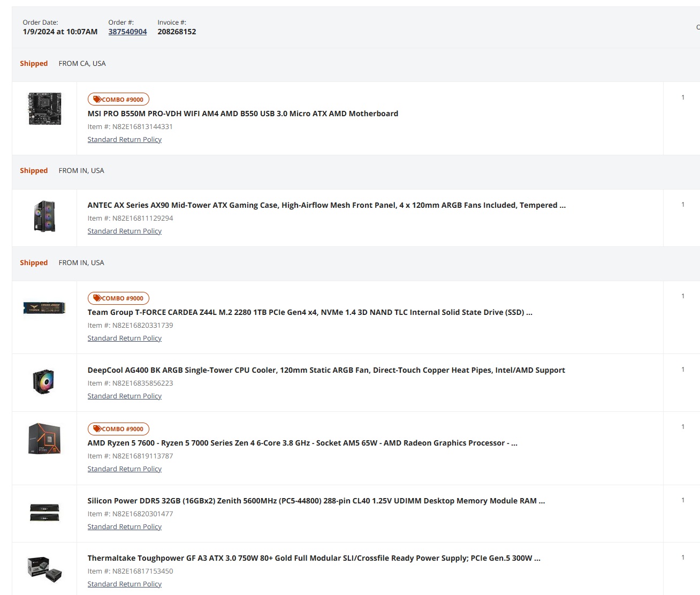View Standard Return Policy for the power supply
Image resolution: width=700 pixels, height=595 pixels.
124,584
